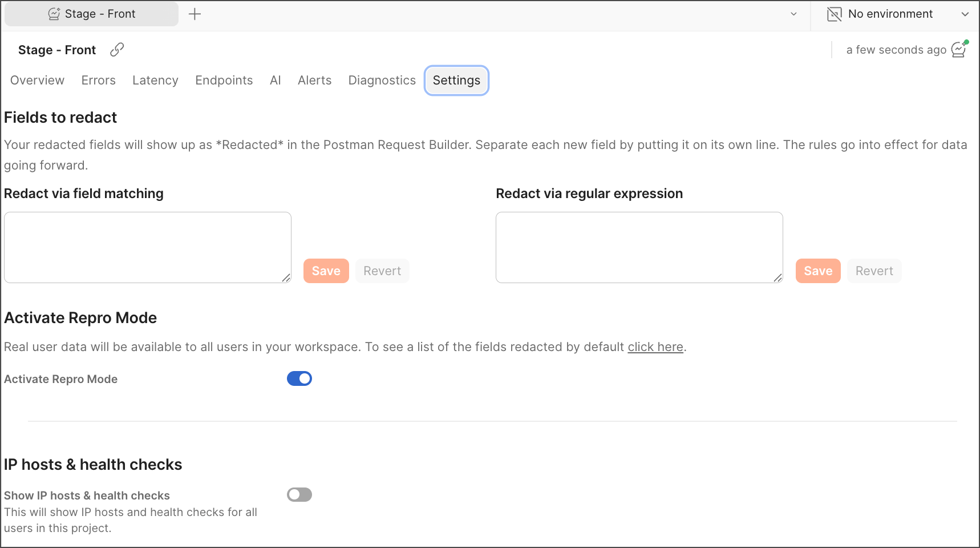Select the Alerts tab
980x548 pixels.
click(314, 80)
